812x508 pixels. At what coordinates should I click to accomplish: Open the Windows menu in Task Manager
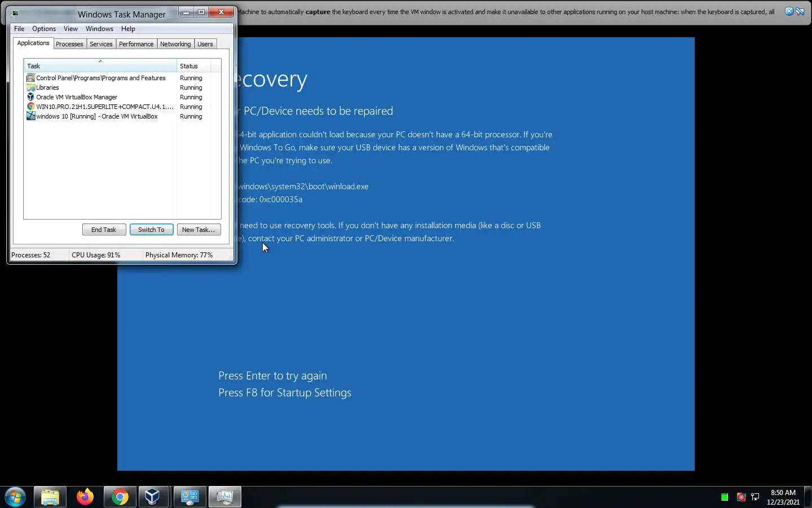click(99, 29)
